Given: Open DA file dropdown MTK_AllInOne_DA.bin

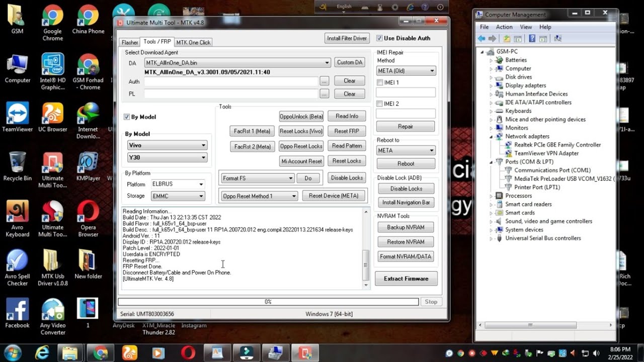Looking at the screenshot, I should pos(237,63).
